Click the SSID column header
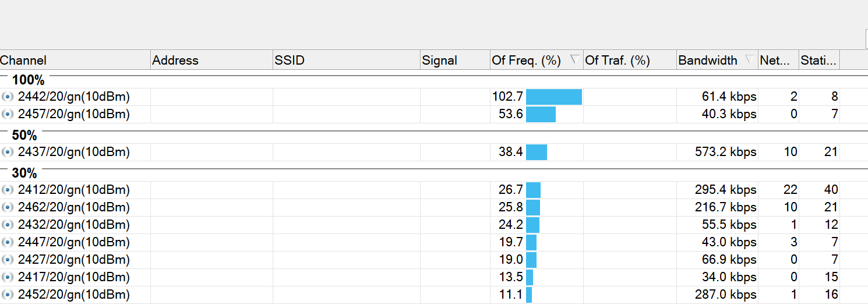This screenshot has width=868, height=308. coord(290,61)
